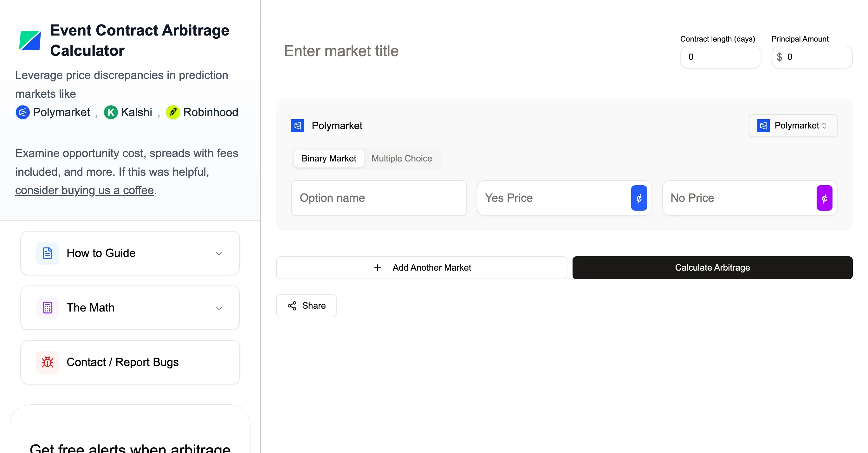868x453 pixels.
Task: Click the Robinhood feather icon
Action: [x=173, y=112]
